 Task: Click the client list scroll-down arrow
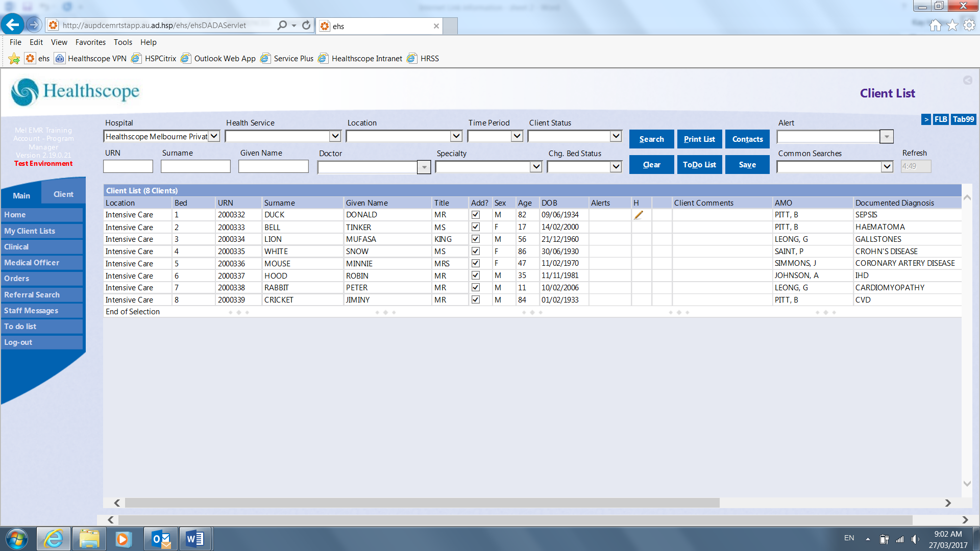(x=967, y=484)
